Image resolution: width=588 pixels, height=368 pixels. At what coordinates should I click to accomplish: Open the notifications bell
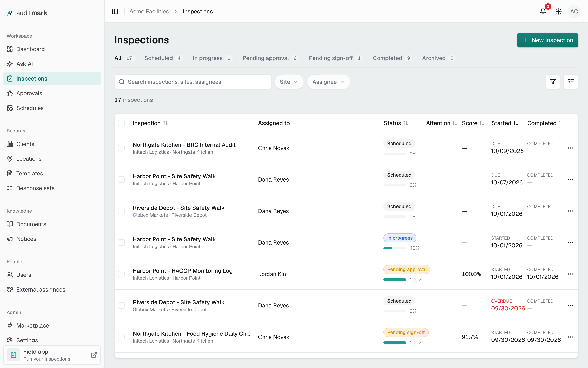tap(543, 11)
